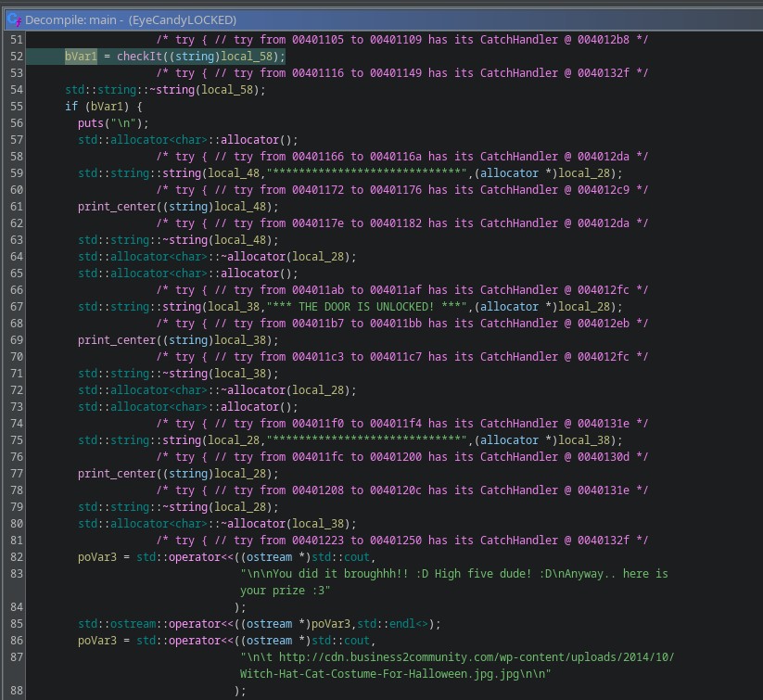Click the asterisks string on line 75
Viewport: 763px width, 700px height.
[x=367, y=440]
